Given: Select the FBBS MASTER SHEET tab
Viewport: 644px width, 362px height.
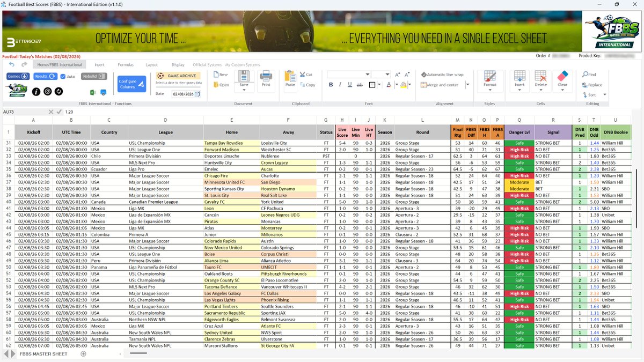Looking at the screenshot, I should [44, 354].
